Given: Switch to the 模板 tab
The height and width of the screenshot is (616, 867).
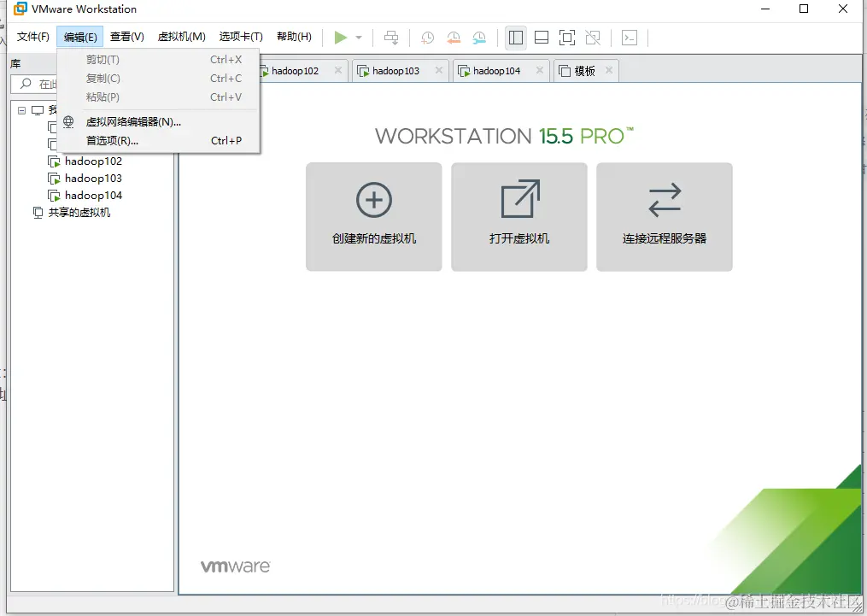Looking at the screenshot, I should 584,71.
